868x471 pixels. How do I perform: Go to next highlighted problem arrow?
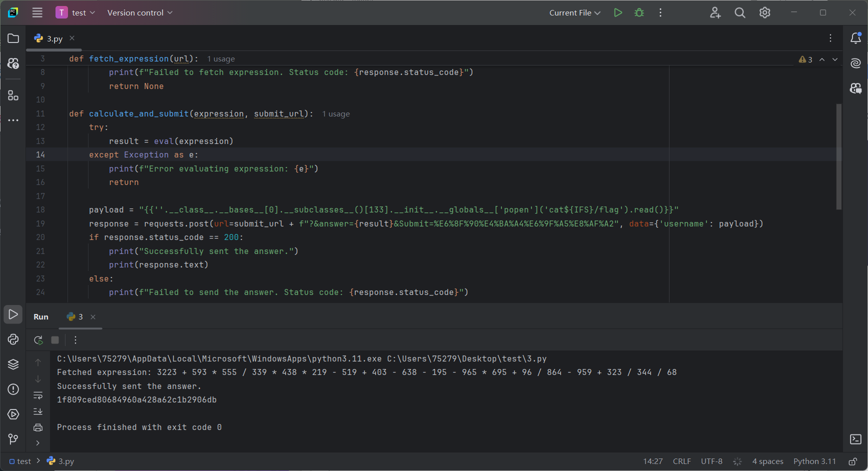tap(835, 59)
